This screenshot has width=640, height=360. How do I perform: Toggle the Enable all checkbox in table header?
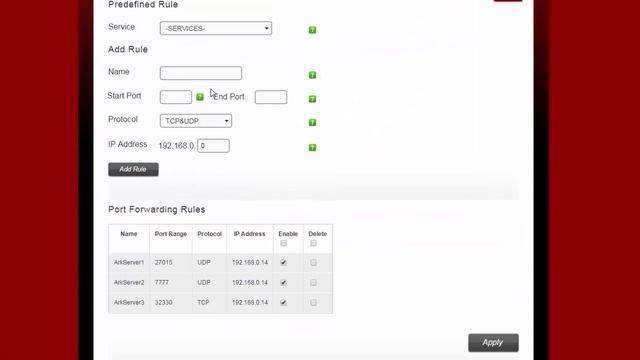[283, 243]
